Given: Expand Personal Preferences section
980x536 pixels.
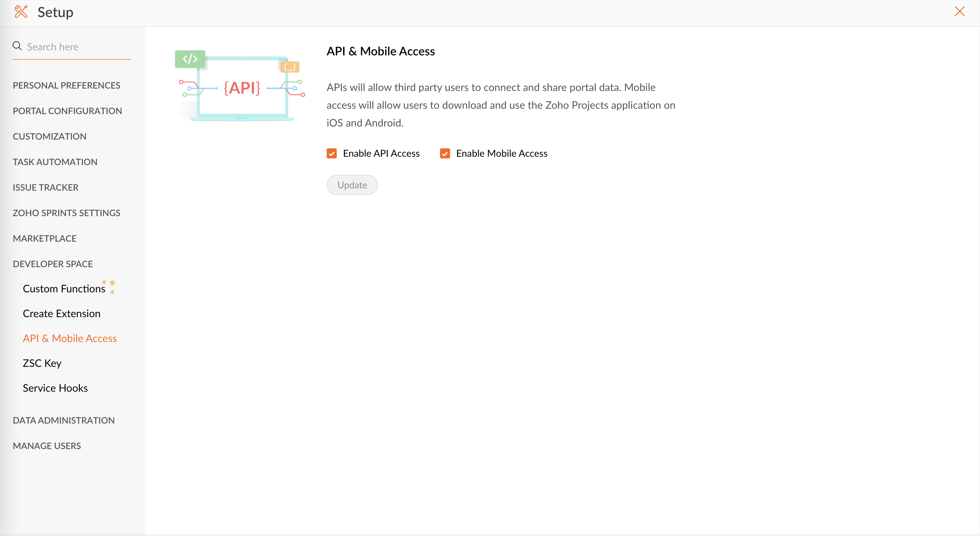Looking at the screenshot, I should point(67,85).
